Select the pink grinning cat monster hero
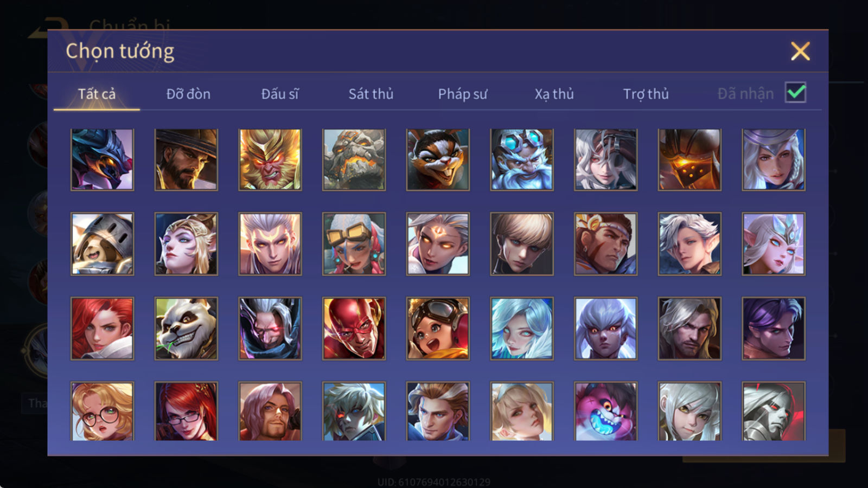The image size is (868, 488). click(606, 411)
